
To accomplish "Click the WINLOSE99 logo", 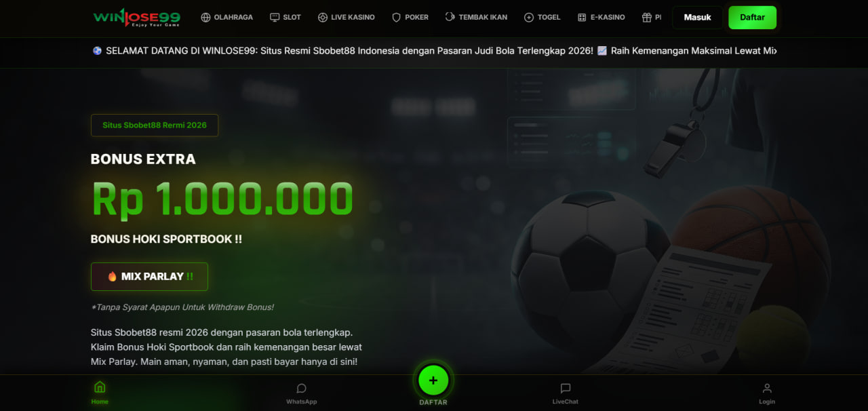I will pyautogui.click(x=136, y=17).
